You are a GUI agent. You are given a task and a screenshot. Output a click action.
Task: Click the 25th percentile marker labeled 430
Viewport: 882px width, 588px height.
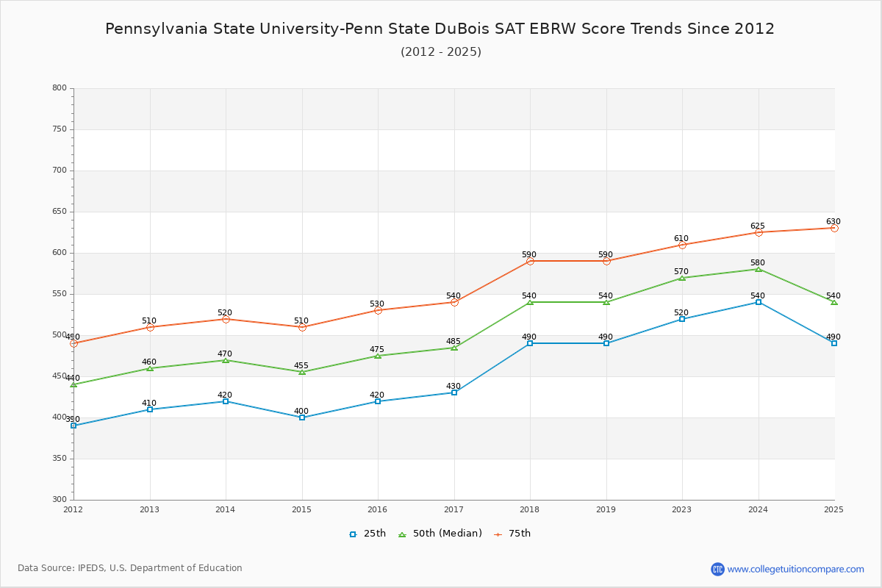pyautogui.click(x=454, y=392)
